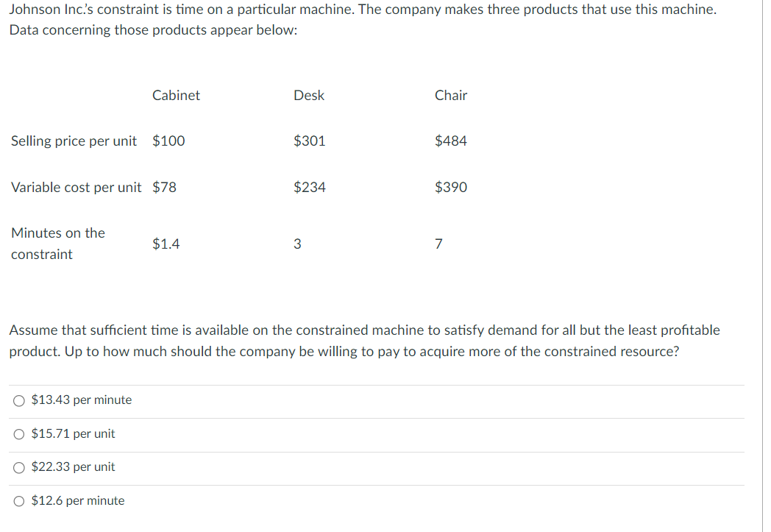Click the radio circle beside $22.33 per unit
The width and height of the screenshot is (771, 532).
tap(18, 467)
